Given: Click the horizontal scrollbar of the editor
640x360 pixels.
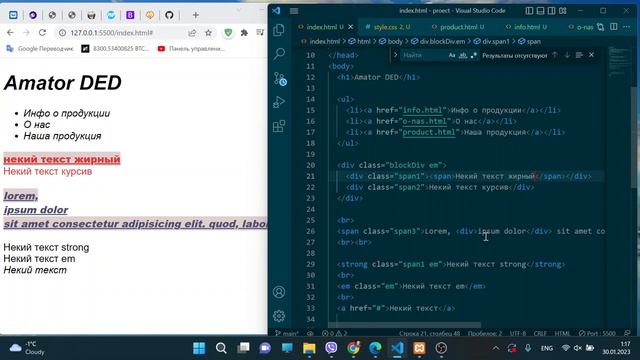Looking at the screenshot, I should click(404, 325).
